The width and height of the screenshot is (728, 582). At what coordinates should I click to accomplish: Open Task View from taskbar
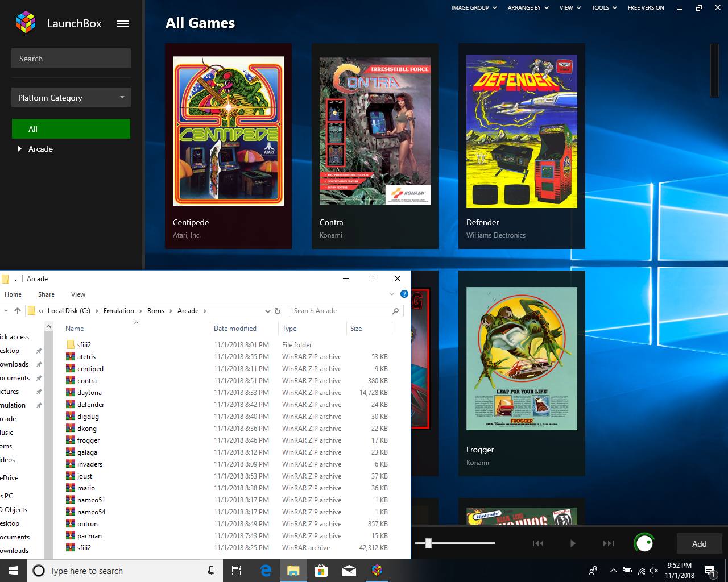[237, 571]
